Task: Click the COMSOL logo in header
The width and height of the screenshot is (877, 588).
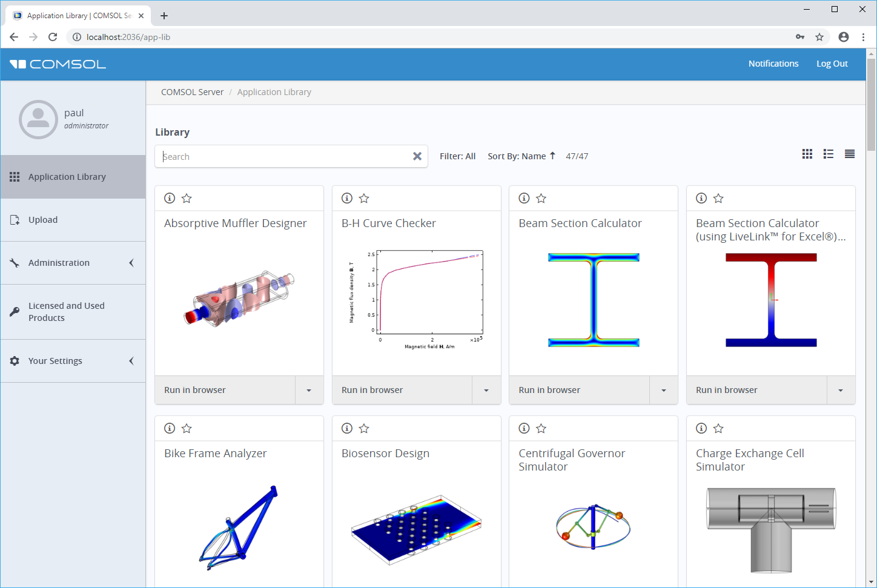Action: click(58, 64)
